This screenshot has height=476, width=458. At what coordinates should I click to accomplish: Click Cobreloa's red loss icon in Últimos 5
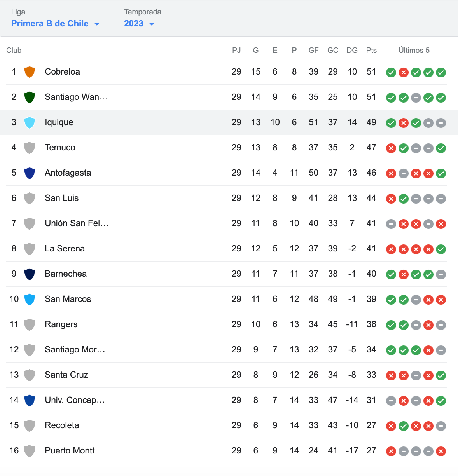point(404,72)
